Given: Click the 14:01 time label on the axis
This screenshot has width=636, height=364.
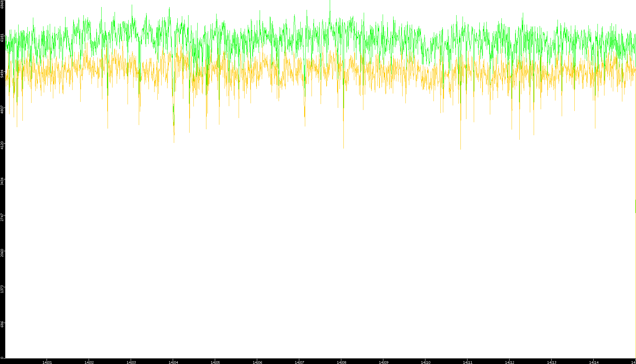Looking at the screenshot, I should [47, 362].
